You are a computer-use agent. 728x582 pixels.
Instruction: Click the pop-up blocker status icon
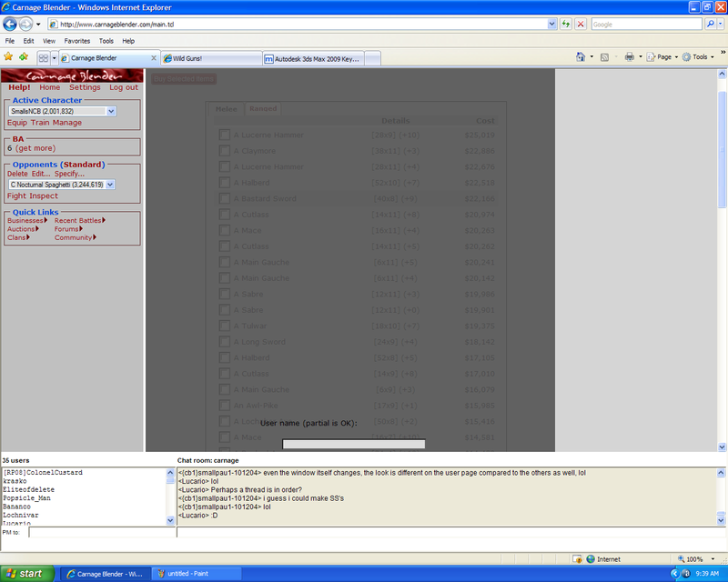pyautogui.click(x=577, y=559)
